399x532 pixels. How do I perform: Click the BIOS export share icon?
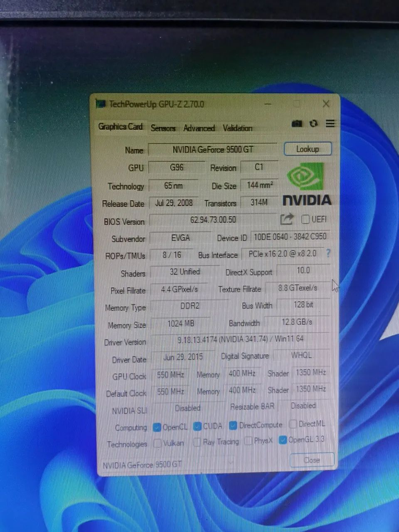click(287, 219)
